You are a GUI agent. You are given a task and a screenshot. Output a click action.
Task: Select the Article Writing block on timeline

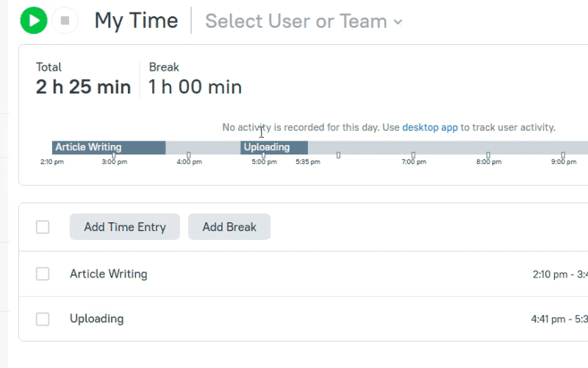pyautogui.click(x=109, y=147)
